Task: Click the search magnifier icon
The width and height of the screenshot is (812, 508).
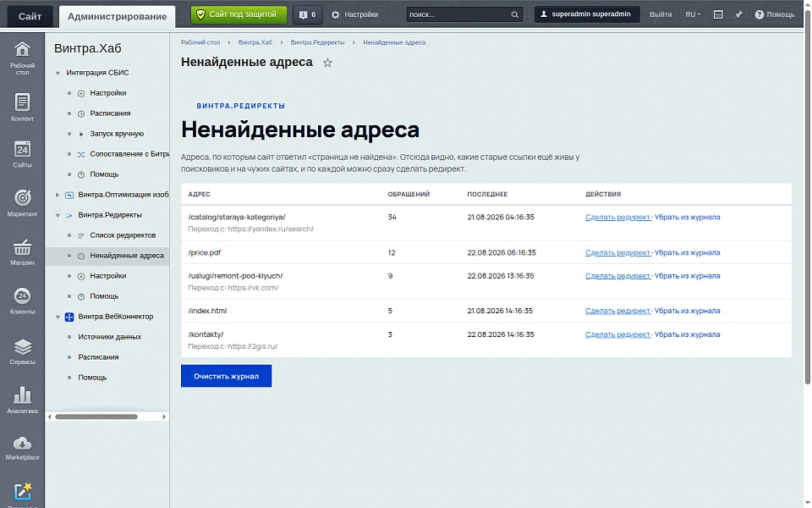Action: (515, 14)
